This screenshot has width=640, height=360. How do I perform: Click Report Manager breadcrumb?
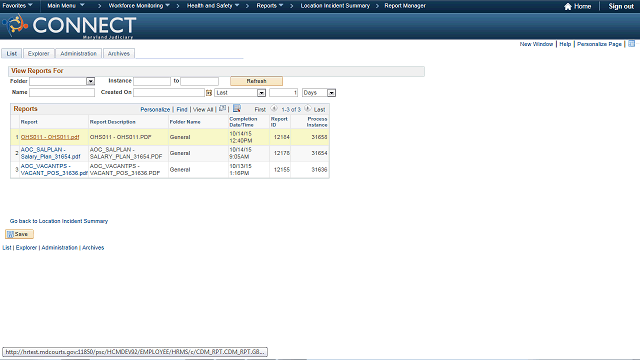coord(405,6)
